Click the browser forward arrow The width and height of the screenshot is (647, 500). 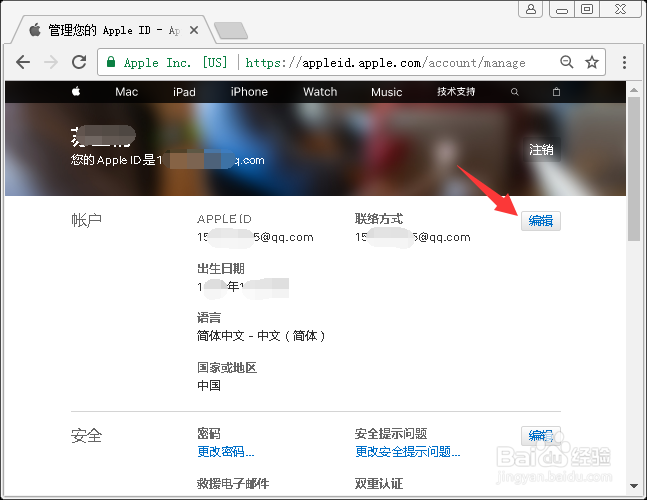tap(51, 62)
